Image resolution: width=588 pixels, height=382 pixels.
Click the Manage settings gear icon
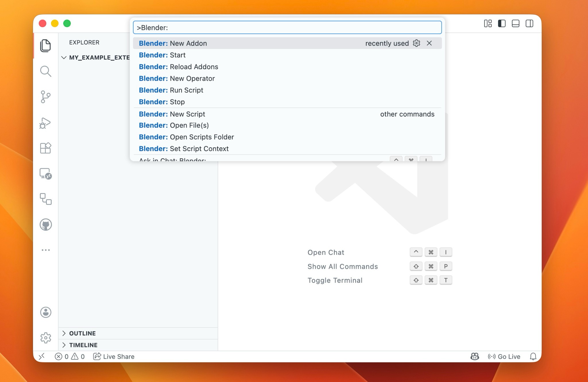point(46,338)
